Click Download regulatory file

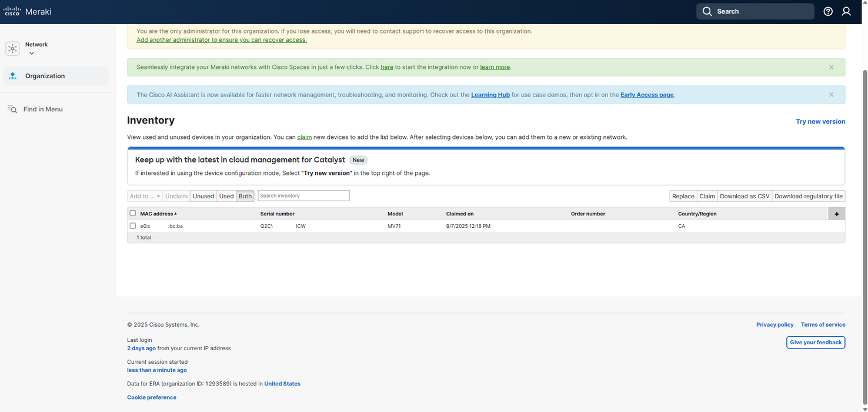pyautogui.click(x=809, y=196)
